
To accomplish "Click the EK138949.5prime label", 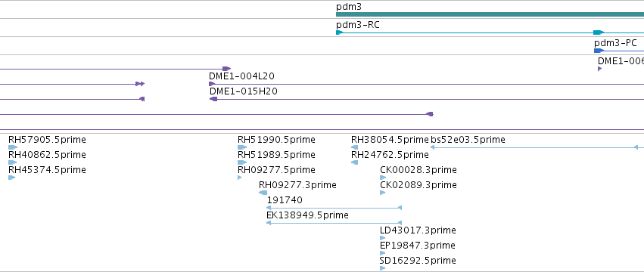I will coord(308,215).
